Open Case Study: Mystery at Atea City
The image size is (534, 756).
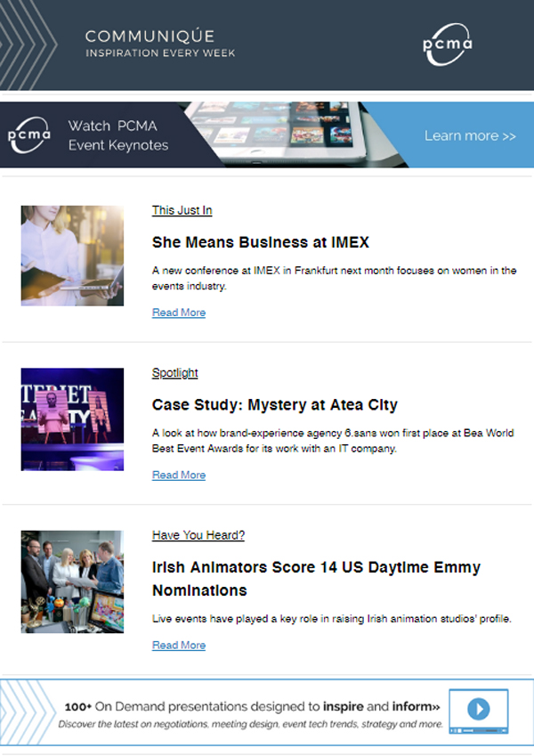pyautogui.click(x=275, y=404)
